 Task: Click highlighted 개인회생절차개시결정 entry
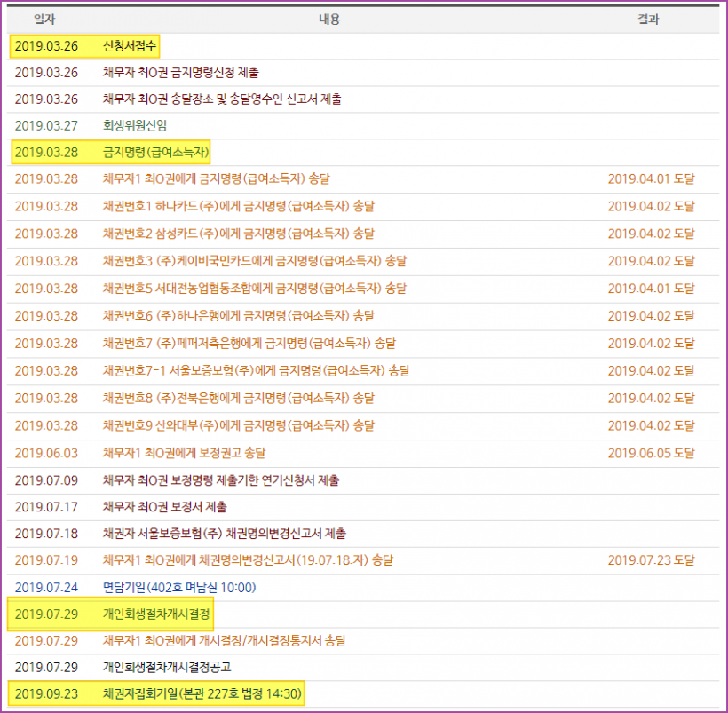(156, 614)
